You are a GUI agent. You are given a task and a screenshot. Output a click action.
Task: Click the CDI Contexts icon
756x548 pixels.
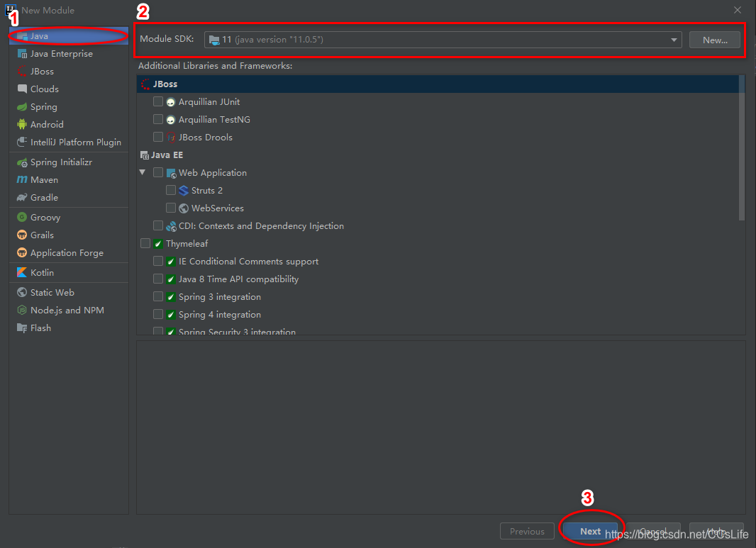[171, 226]
